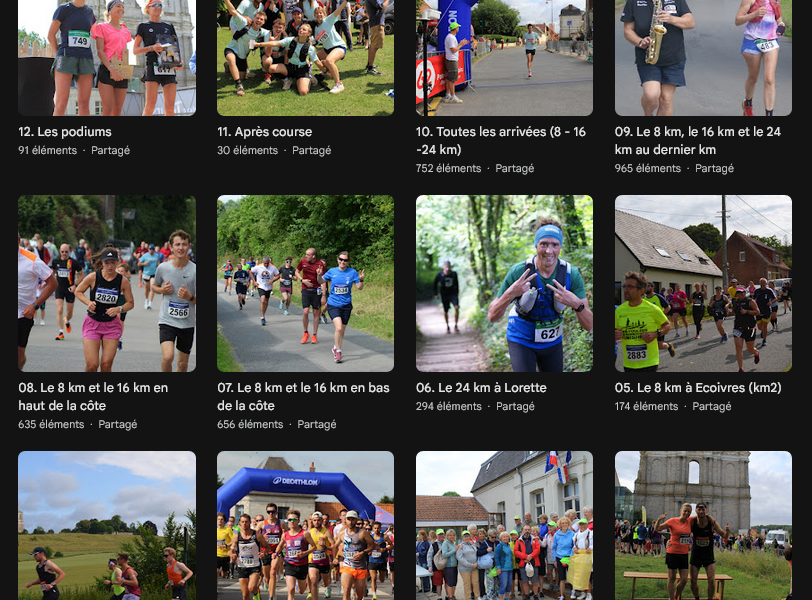812x600 pixels.
Task: Open the saxophone player album cover
Action: (703, 57)
